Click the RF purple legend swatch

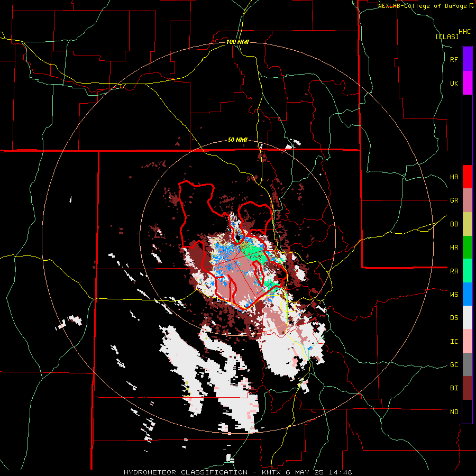click(x=467, y=59)
